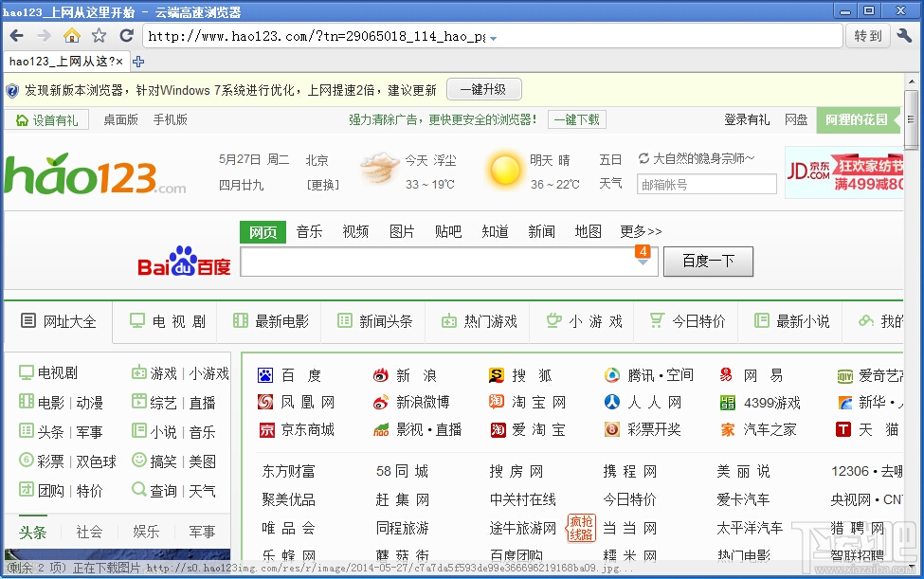The width and height of the screenshot is (924, 579).
Task: Switch to 桌面版 desktop version
Action: 120,119
